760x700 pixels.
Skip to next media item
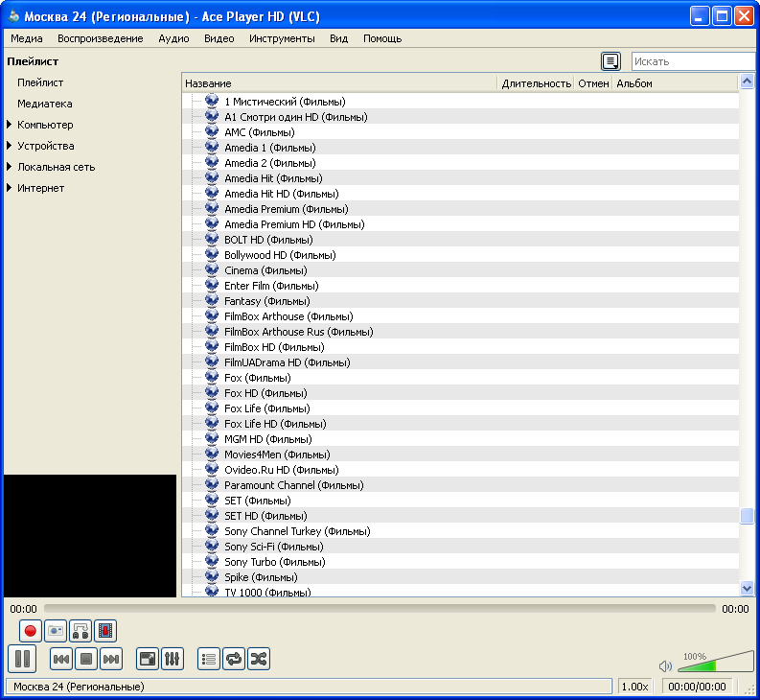click(x=111, y=659)
